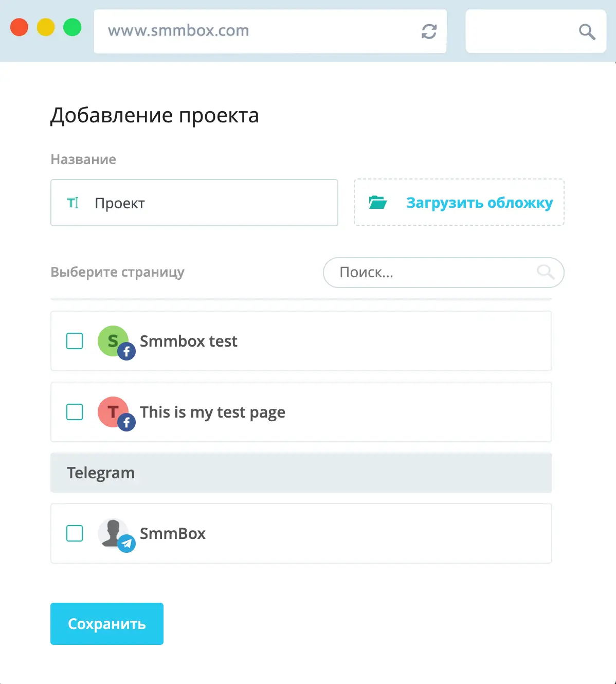Focus the Проект name input field
Viewport: 616px width, 684px height.
point(194,203)
